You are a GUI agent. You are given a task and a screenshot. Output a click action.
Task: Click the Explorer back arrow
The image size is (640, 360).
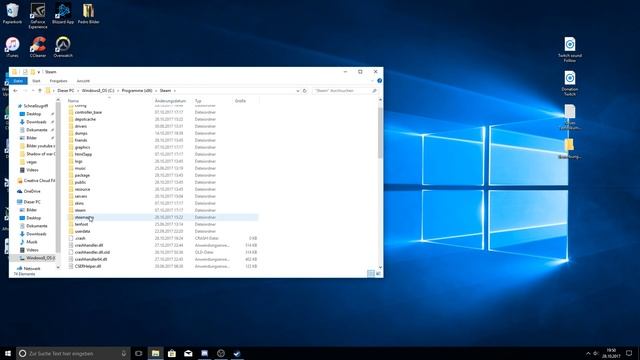coord(16,91)
